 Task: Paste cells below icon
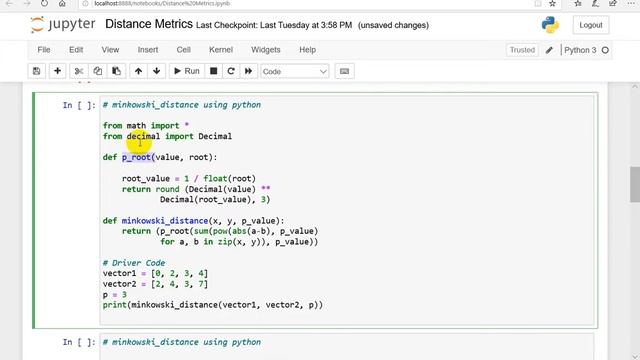tap(116, 71)
